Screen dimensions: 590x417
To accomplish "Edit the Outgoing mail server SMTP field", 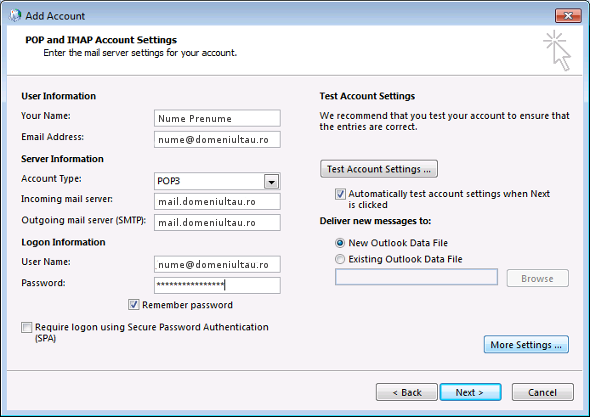I will [217, 223].
